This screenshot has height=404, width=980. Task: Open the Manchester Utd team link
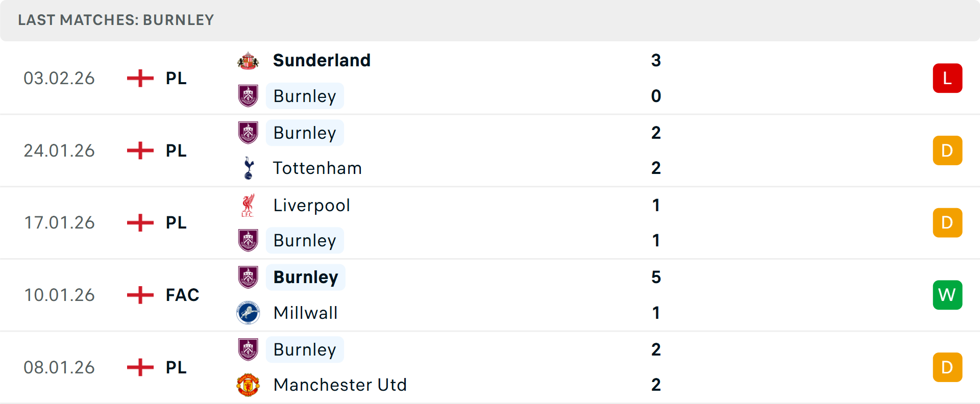point(340,385)
